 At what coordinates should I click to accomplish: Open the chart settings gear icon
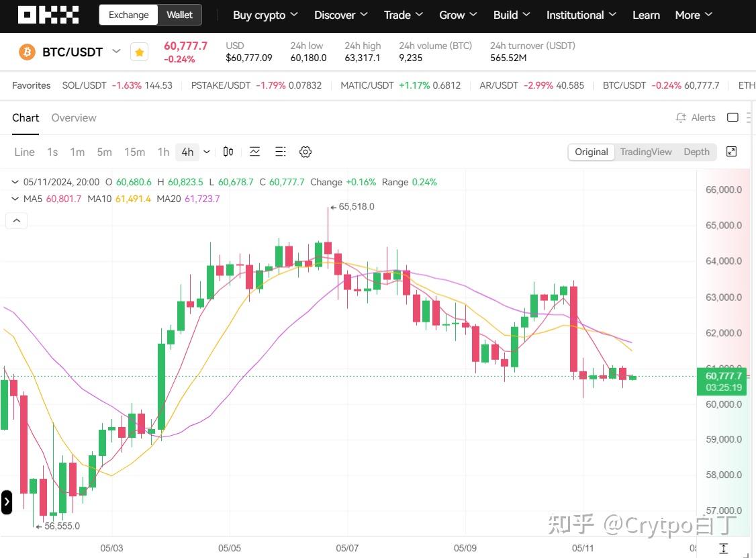pos(305,152)
